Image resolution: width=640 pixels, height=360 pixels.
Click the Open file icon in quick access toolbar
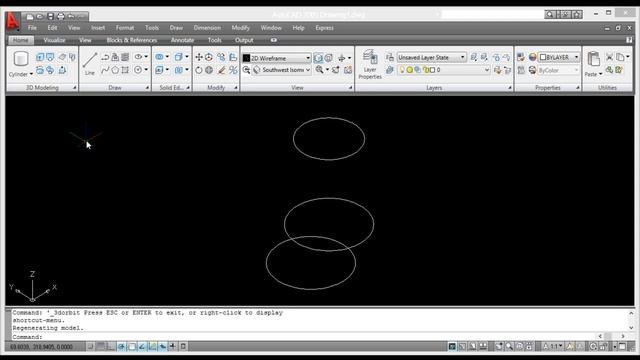(40, 17)
